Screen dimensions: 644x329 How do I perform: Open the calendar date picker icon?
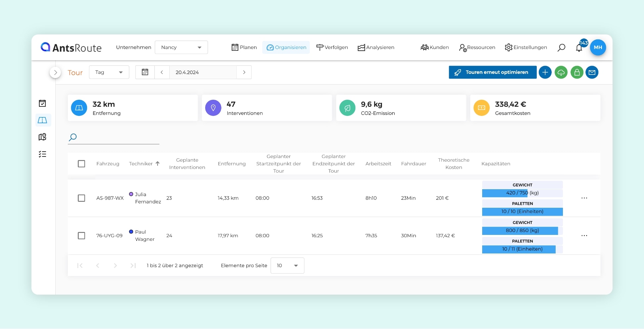(x=145, y=72)
